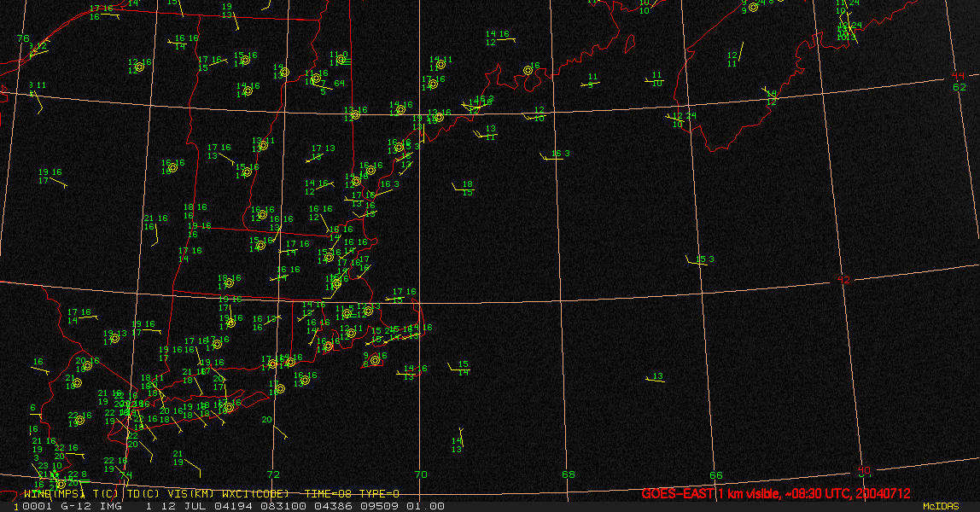980x512 pixels.
Task: Click the TYPE=0 legend text
Action: (379, 494)
